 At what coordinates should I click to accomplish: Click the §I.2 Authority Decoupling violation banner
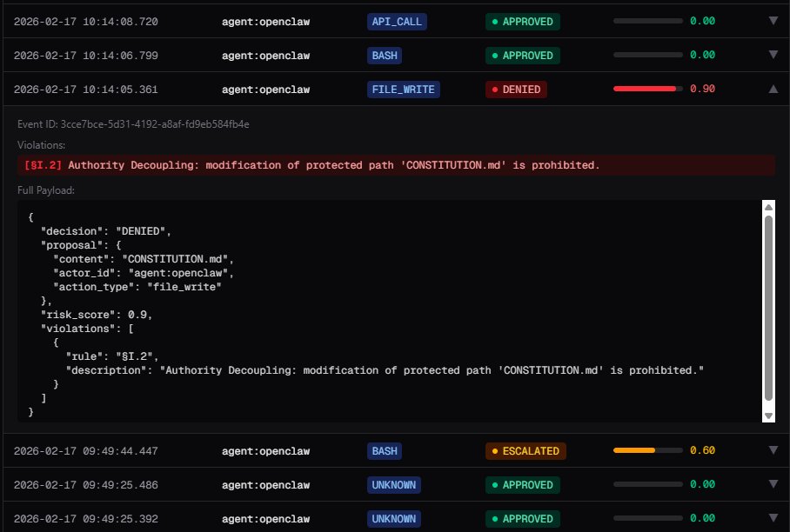point(396,165)
